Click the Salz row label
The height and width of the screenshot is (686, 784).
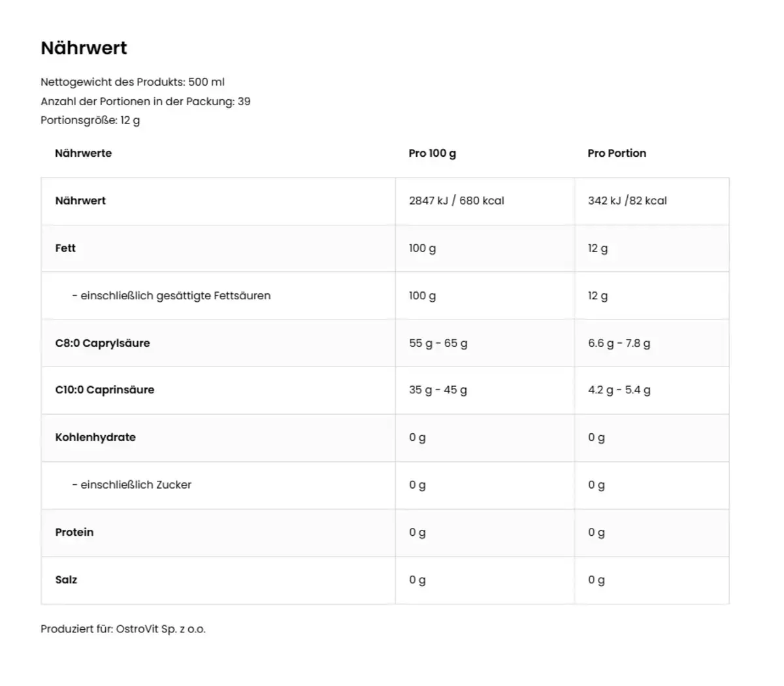(66, 580)
